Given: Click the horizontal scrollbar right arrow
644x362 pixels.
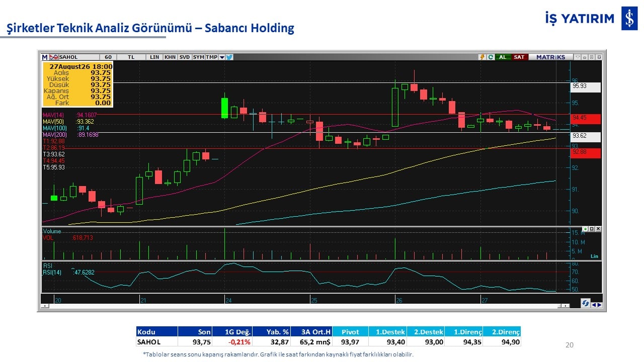Looking at the screenshot, I should 567,306.
